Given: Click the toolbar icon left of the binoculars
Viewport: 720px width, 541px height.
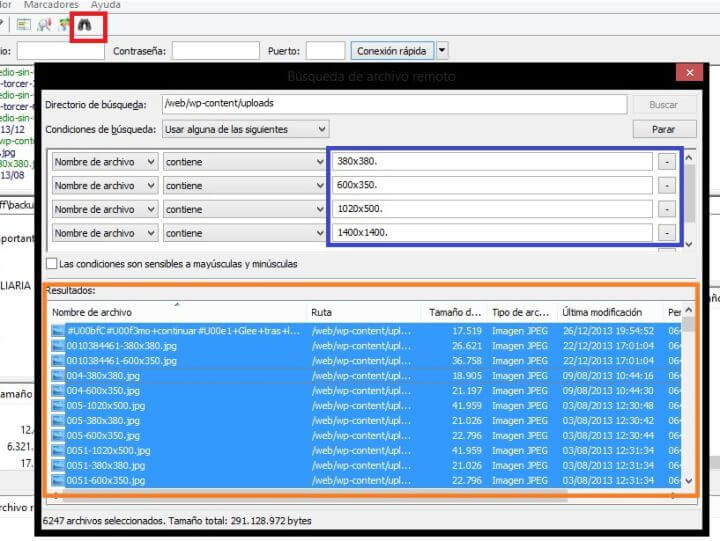Looking at the screenshot, I should pos(64,25).
